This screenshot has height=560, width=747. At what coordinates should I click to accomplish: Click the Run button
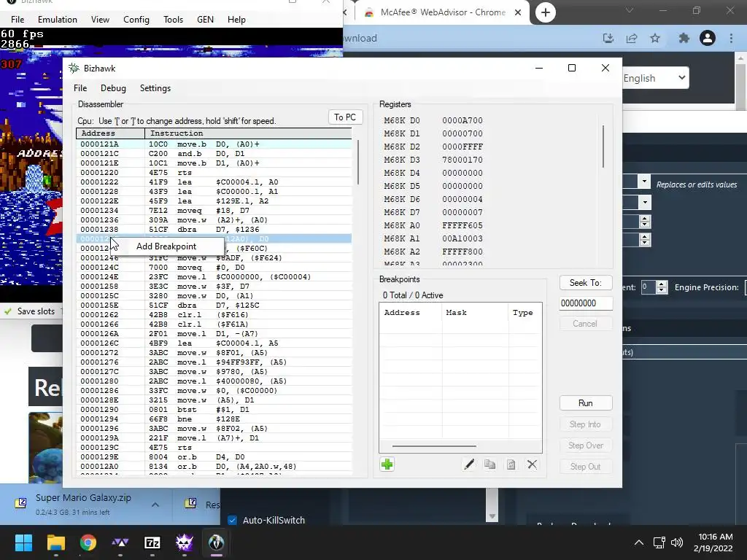(x=586, y=402)
